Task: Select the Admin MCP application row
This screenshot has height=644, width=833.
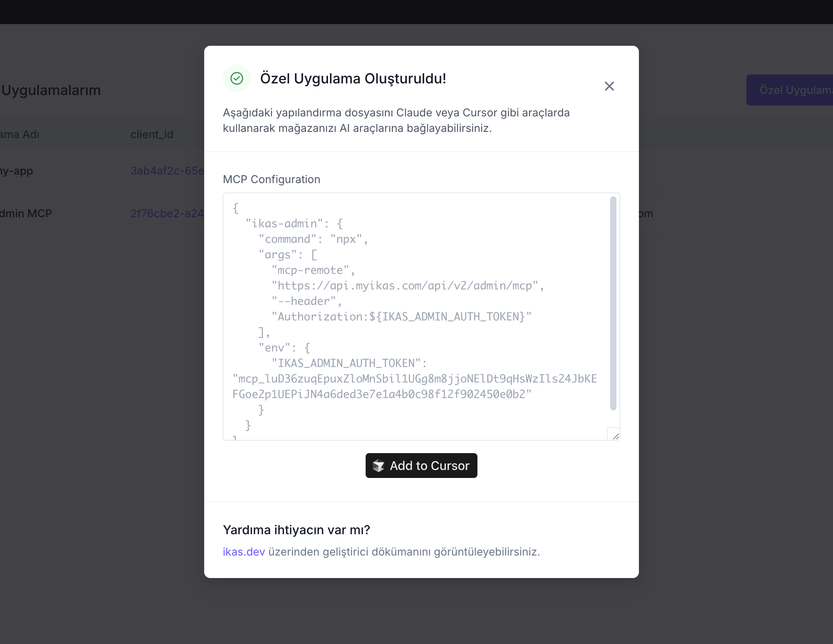Action: [x=26, y=213]
